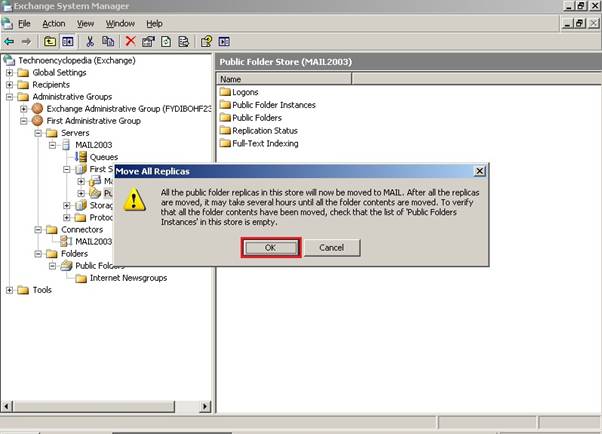Select Internet Newsgroups tree label
Image resolution: width=602 pixels, height=434 pixels.
[128, 278]
